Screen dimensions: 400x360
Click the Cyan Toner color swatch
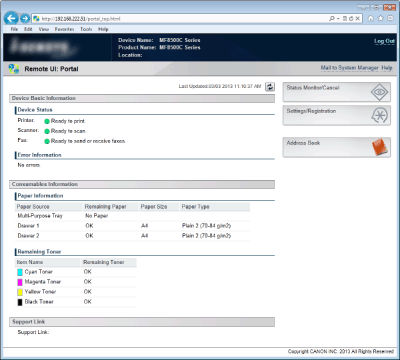(x=20, y=272)
